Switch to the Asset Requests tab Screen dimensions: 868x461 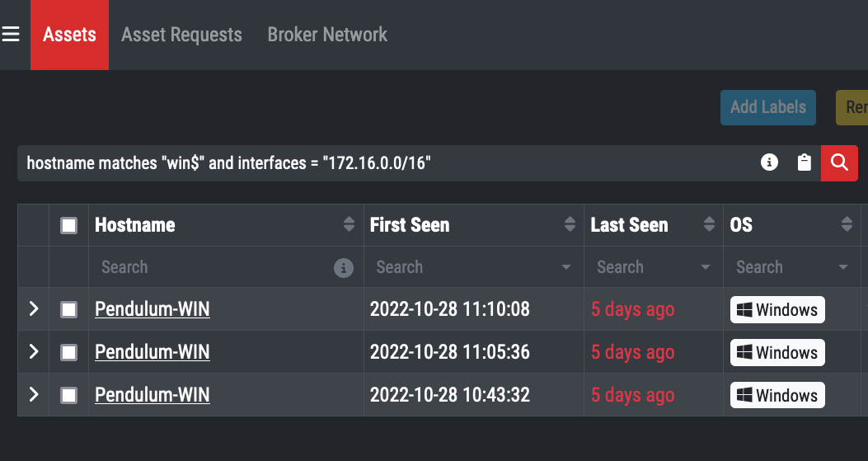pos(181,35)
